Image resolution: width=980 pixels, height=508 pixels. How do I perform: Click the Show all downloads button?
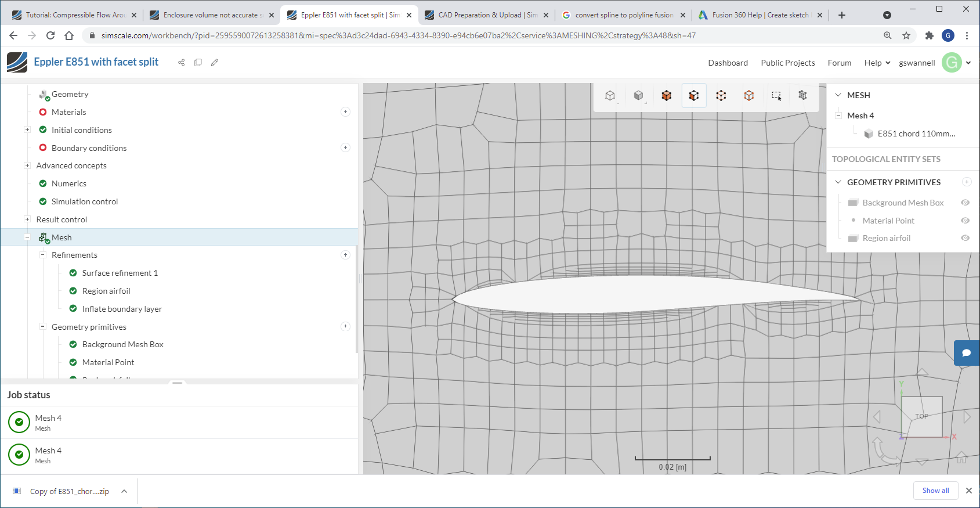[x=935, y=491]
